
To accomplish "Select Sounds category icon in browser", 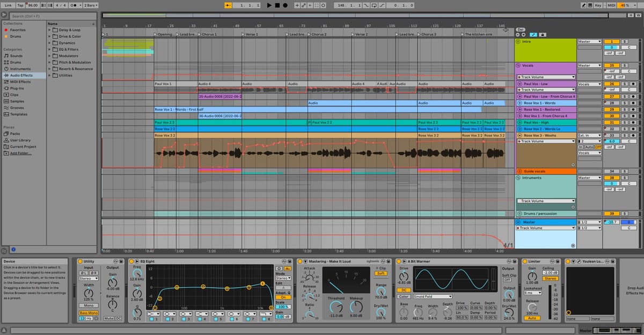I will coord(6,56).
